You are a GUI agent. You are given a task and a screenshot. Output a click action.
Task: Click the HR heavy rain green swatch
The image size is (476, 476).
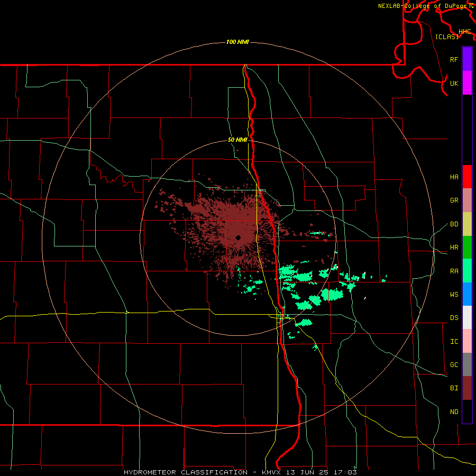coord(467,247)
